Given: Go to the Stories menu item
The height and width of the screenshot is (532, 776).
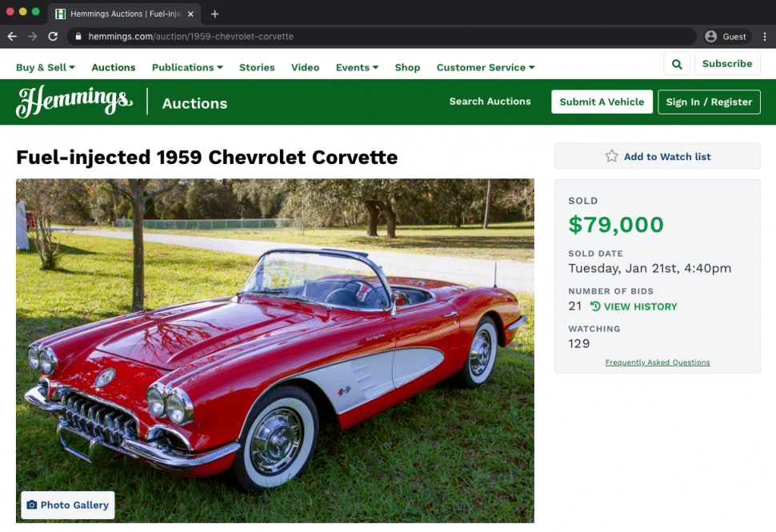Looking at the screenshot, I should click(x=257, y=67).
